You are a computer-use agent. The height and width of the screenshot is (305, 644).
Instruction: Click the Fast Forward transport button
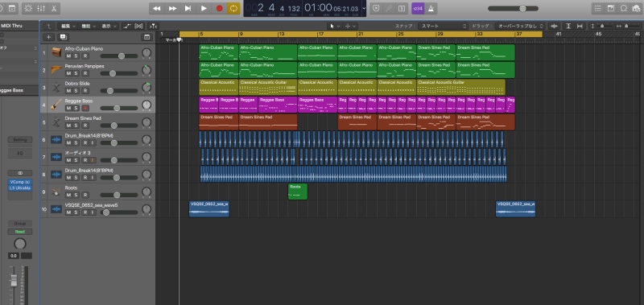pos(172,8)
